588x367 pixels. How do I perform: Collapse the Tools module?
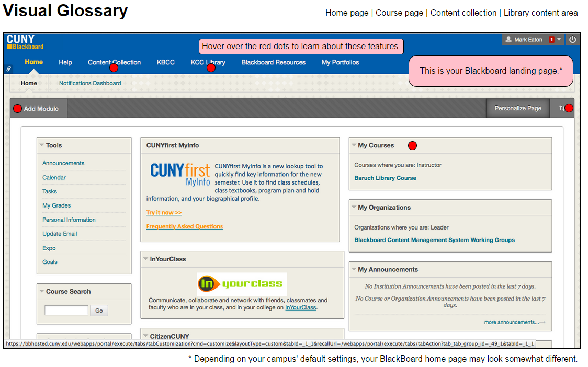tap(42, 145)
